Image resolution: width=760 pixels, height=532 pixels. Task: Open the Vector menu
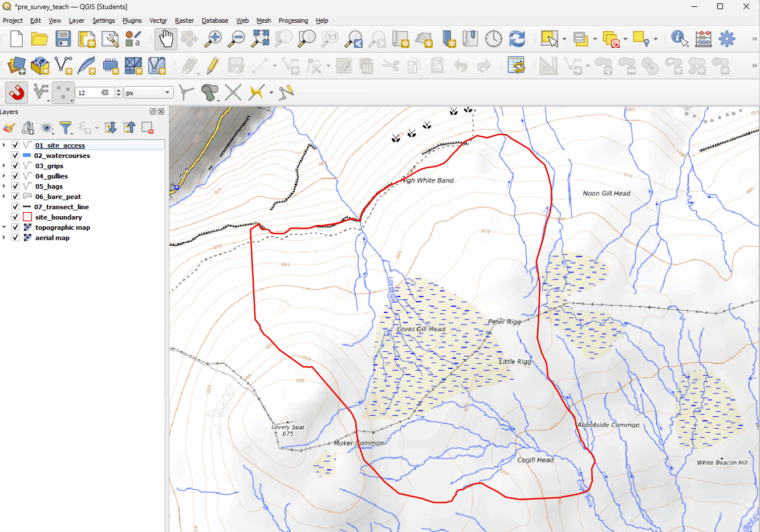158,21
